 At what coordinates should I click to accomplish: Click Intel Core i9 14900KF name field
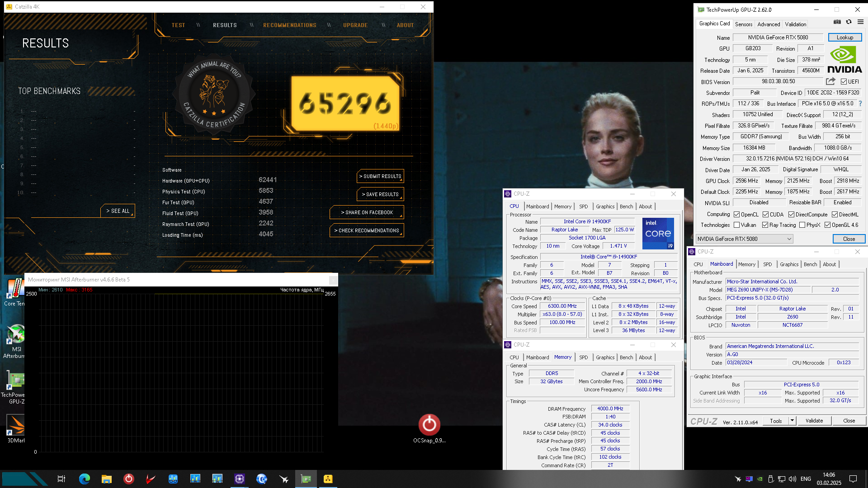[587, 221]
